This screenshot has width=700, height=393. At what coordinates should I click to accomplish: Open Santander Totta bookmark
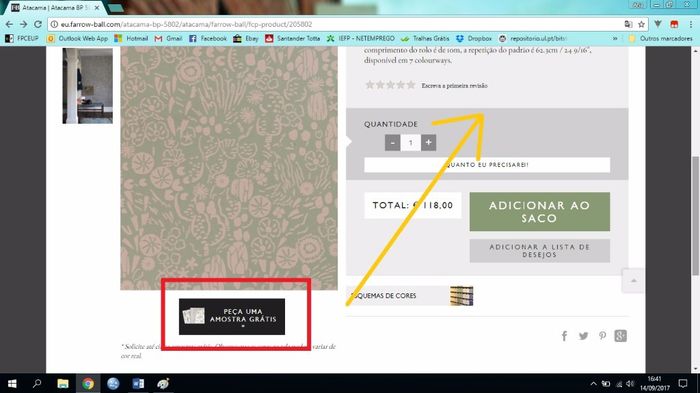click(292, 38)
